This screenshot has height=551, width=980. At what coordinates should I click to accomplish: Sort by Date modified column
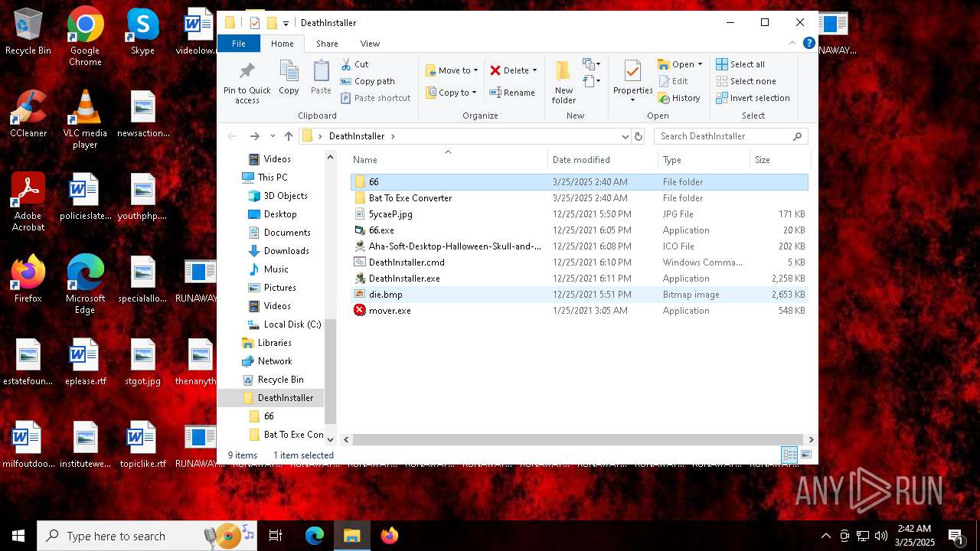[603, 160]
